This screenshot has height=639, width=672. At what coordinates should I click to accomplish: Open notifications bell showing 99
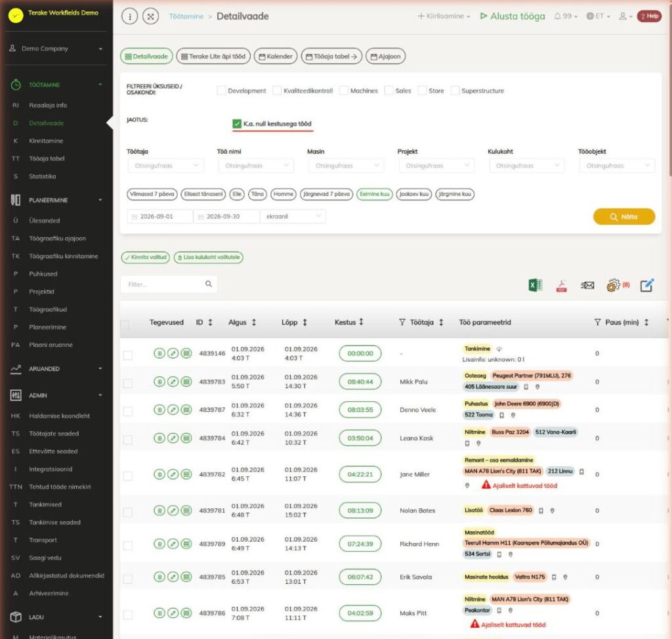point(566,16)
